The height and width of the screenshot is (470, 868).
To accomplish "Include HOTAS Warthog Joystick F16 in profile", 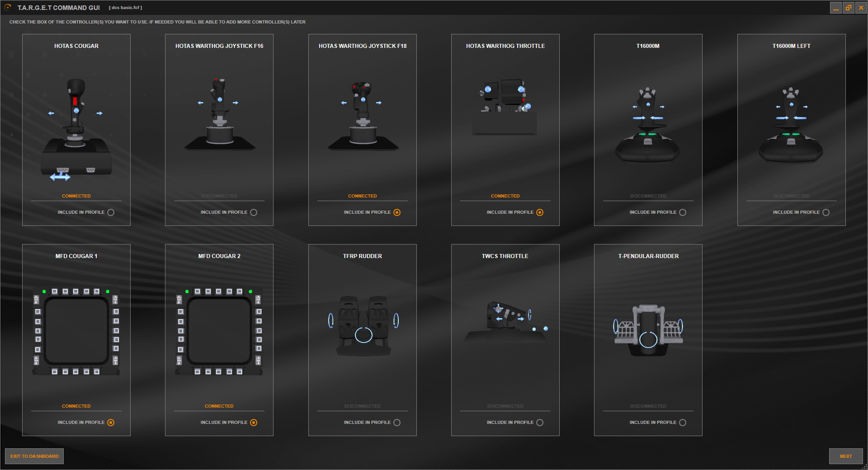I will [254, 212].
